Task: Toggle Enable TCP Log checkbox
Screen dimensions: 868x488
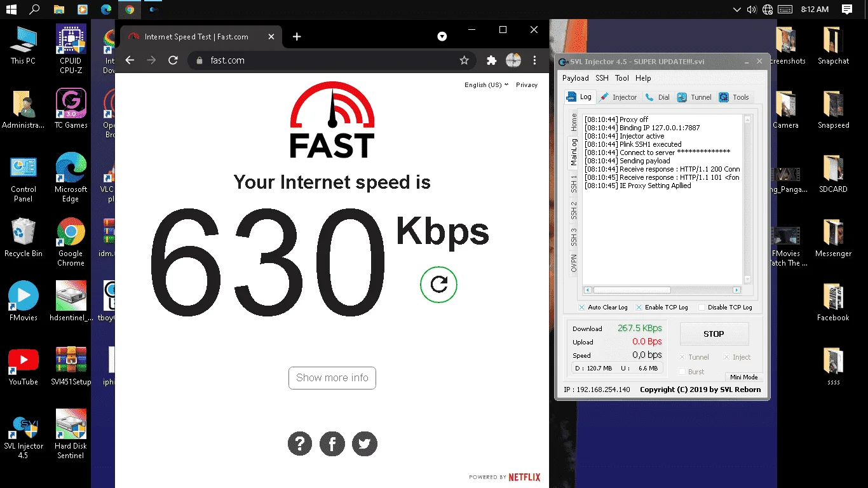Action: 639,308
